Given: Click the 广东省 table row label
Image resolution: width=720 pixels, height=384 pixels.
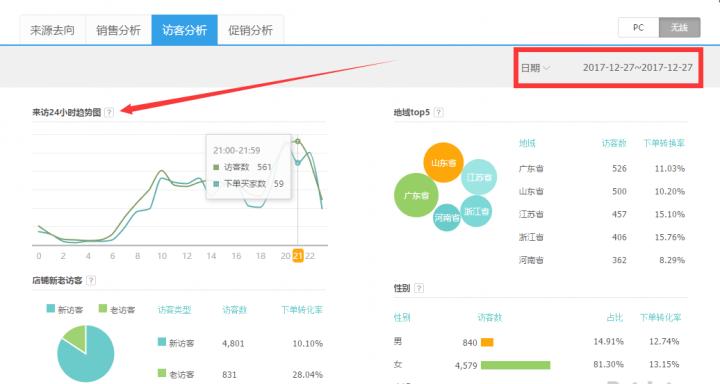Looking at the screenshot, I should [x=531, y=169].
